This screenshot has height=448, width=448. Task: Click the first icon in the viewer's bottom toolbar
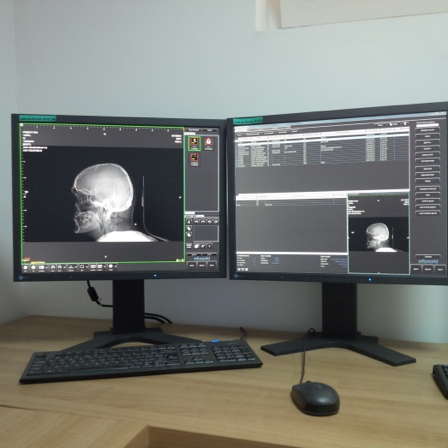[25, 268]
